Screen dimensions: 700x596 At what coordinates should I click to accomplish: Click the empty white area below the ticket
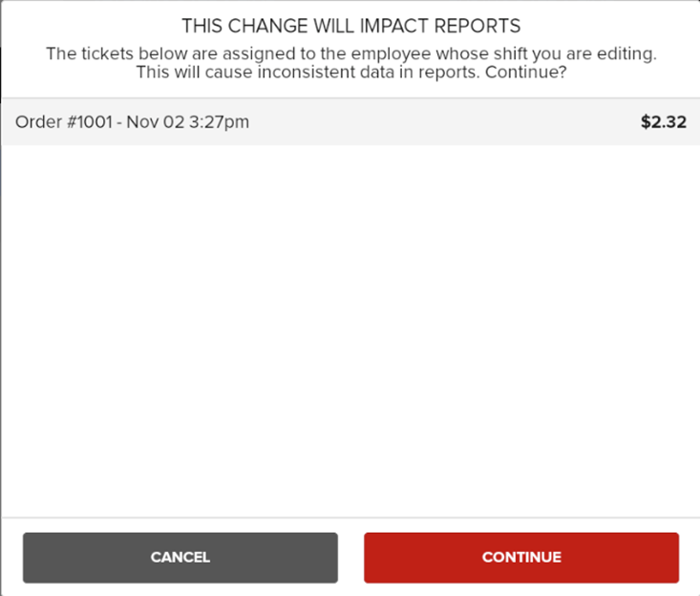350,325
